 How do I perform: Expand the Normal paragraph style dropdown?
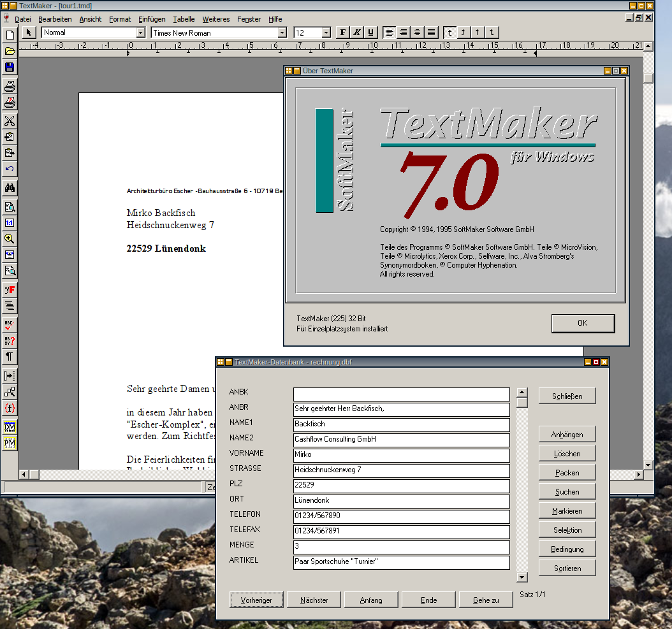click(x=140, y=33)
